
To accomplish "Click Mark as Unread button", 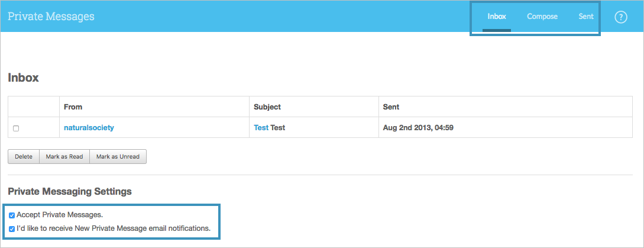I will [118, 157].
